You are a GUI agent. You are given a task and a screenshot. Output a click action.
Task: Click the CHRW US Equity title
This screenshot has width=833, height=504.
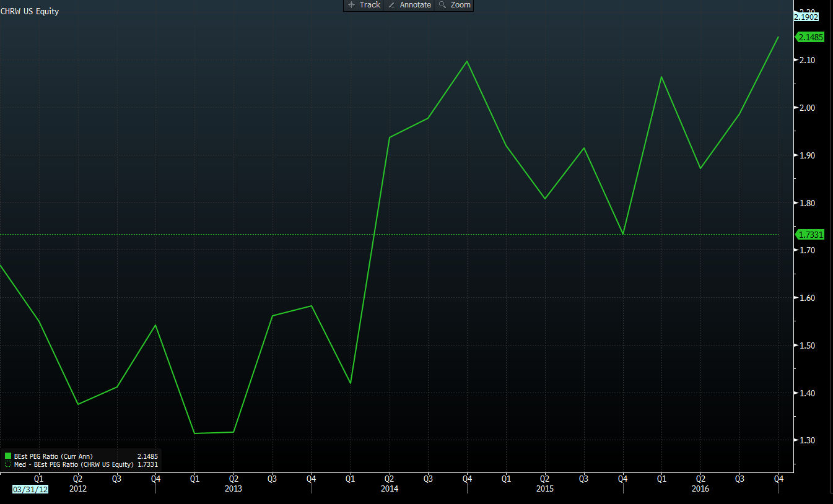(x=30, y=11)
